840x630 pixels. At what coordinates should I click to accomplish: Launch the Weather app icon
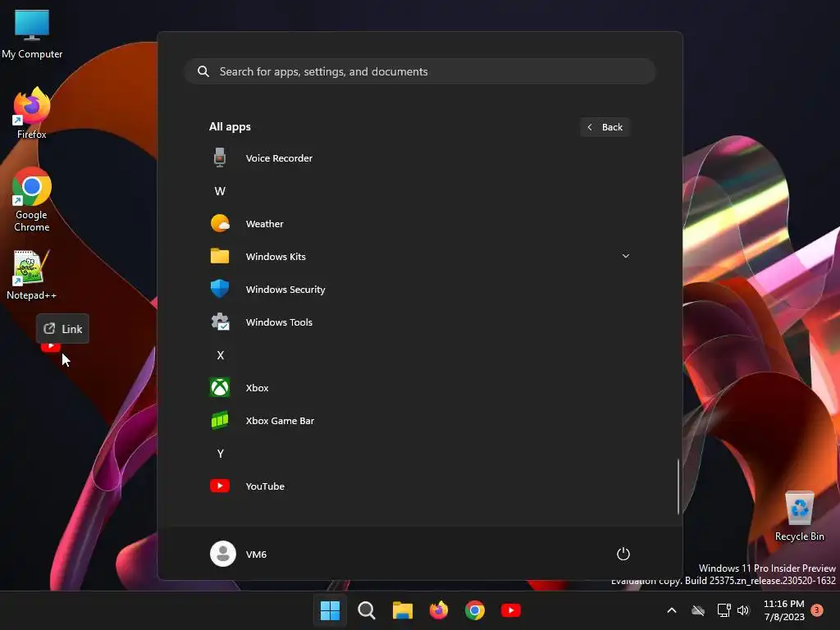tap(220, 223)
